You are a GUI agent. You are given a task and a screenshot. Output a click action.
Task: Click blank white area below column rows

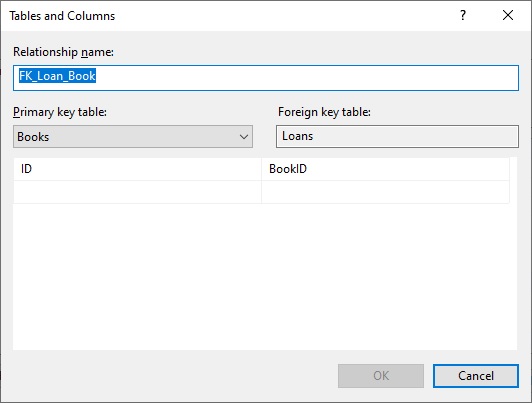pos(265,276)
